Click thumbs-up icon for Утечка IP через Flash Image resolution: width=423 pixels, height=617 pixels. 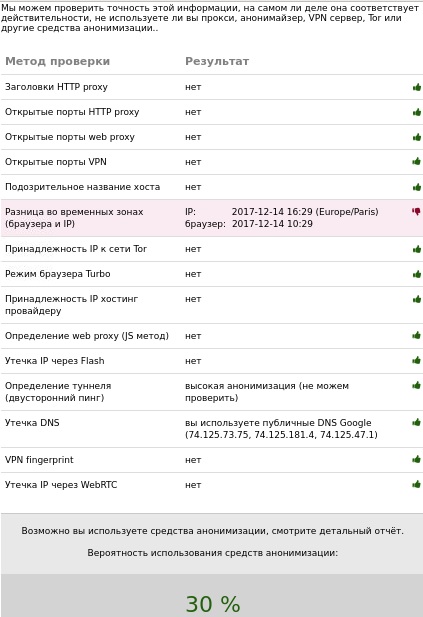coord(417,360)
